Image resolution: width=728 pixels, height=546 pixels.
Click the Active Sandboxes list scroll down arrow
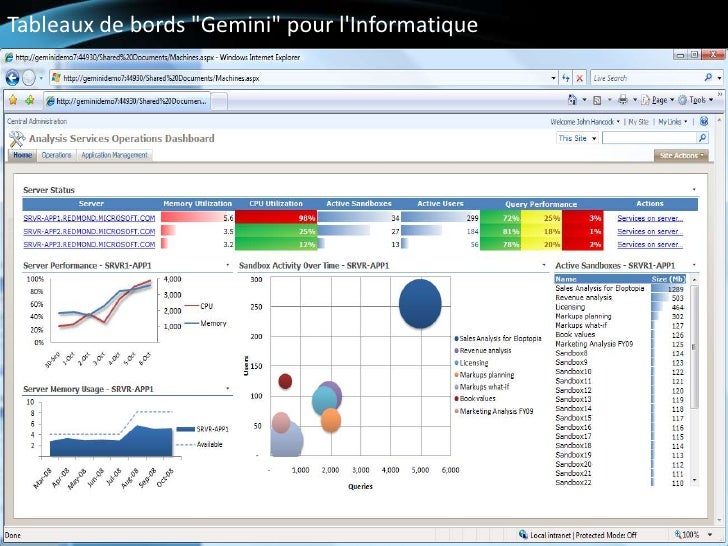tap(694, 480)
